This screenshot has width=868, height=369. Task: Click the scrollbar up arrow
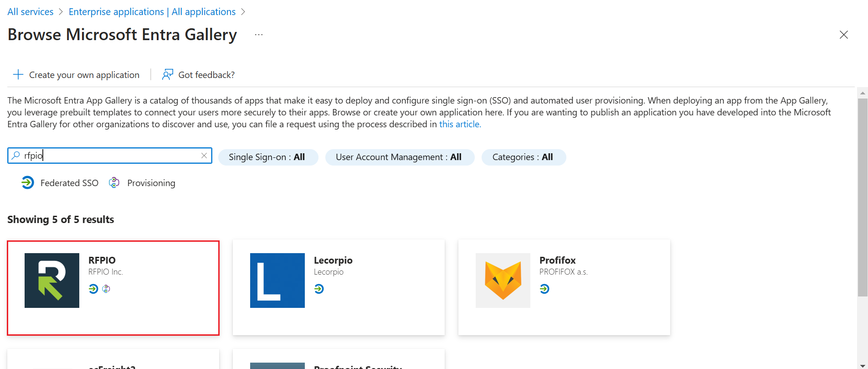(863, 93)
